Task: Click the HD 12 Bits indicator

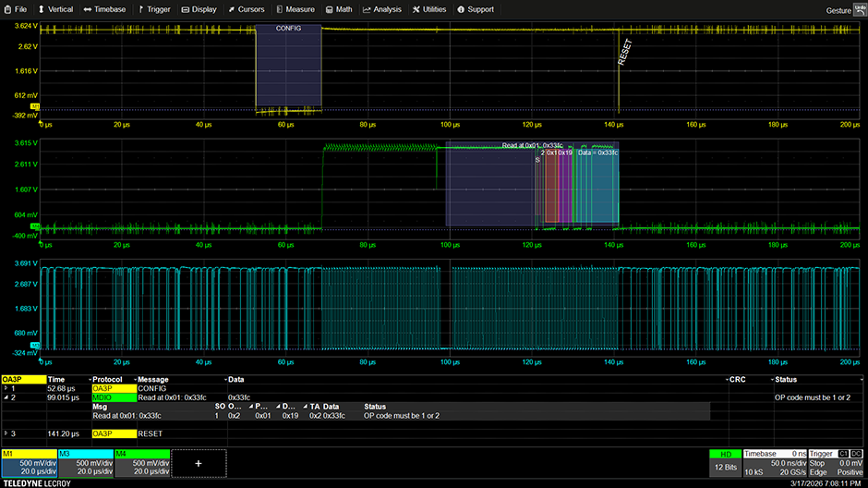Action: tap(725, 463)
